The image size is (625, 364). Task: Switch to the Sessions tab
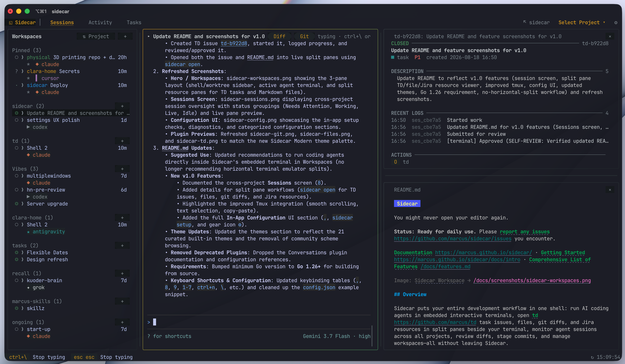coord(62,23)
